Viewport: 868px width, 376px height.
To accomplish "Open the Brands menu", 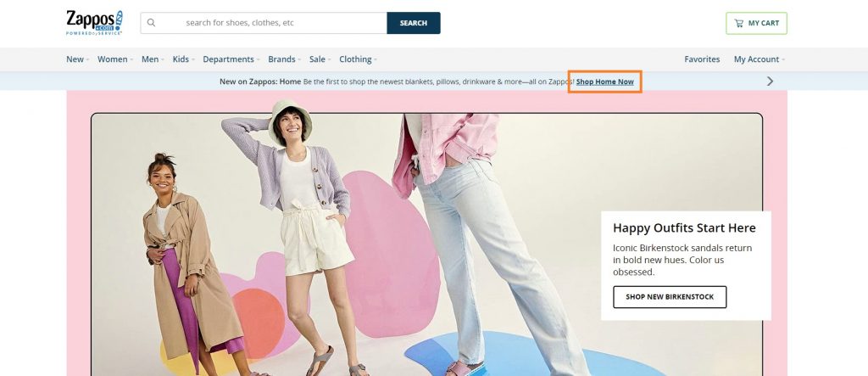I will pos(284,59).
